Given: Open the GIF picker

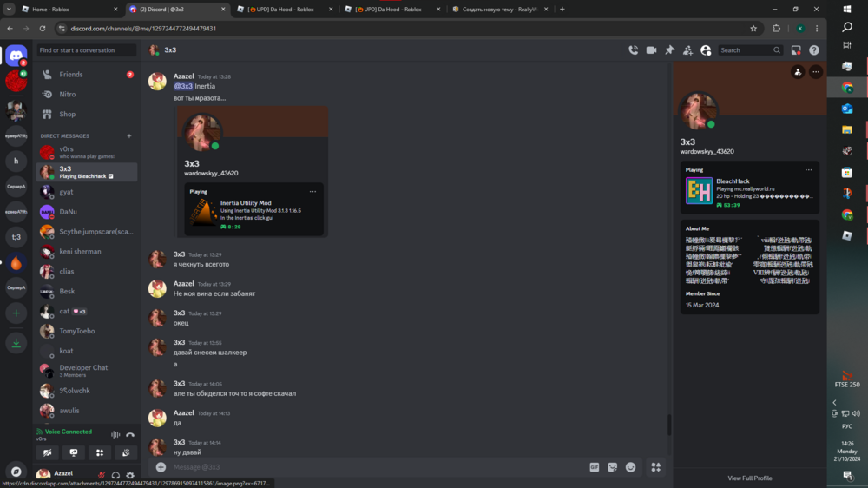Looking at the screenshot, I should coord(595,467).
